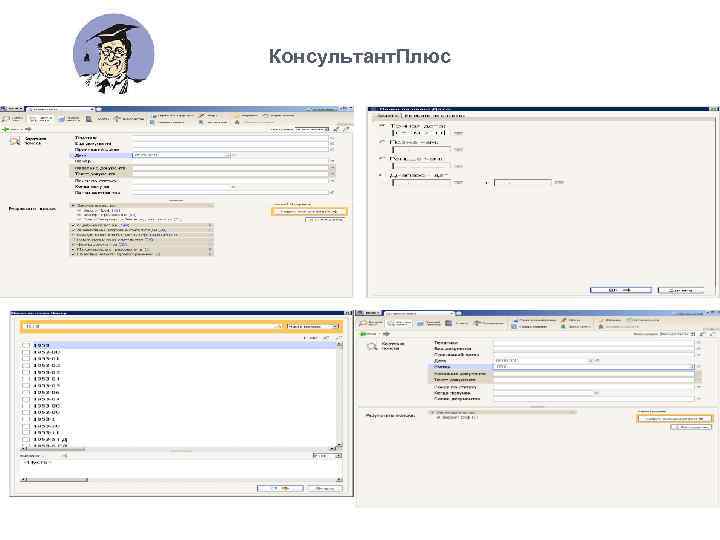The width and height of the screenshot is (720, 540).
Task: Click the search input in number dialog
Action: 149,326
